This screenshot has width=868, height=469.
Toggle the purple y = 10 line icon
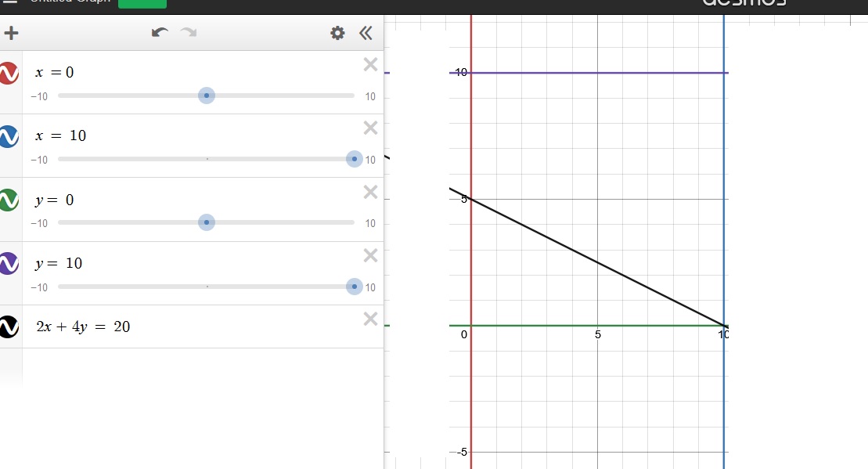tap(9, 264)
